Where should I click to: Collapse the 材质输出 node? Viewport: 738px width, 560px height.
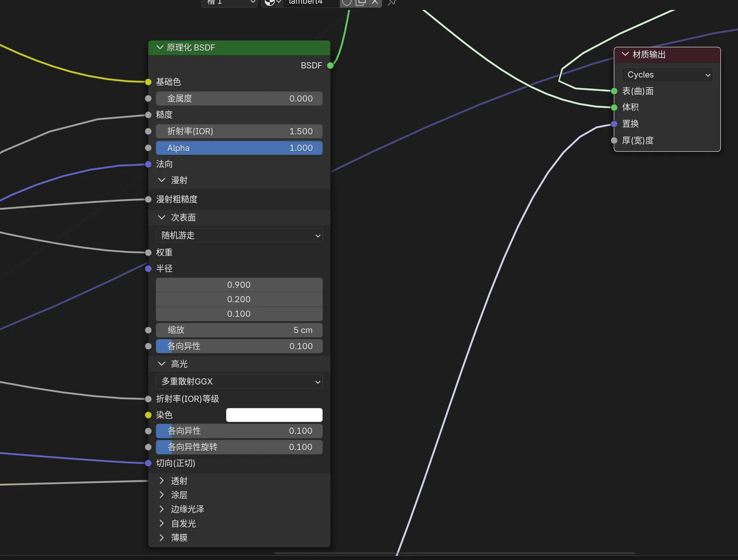tap(625, 54)
